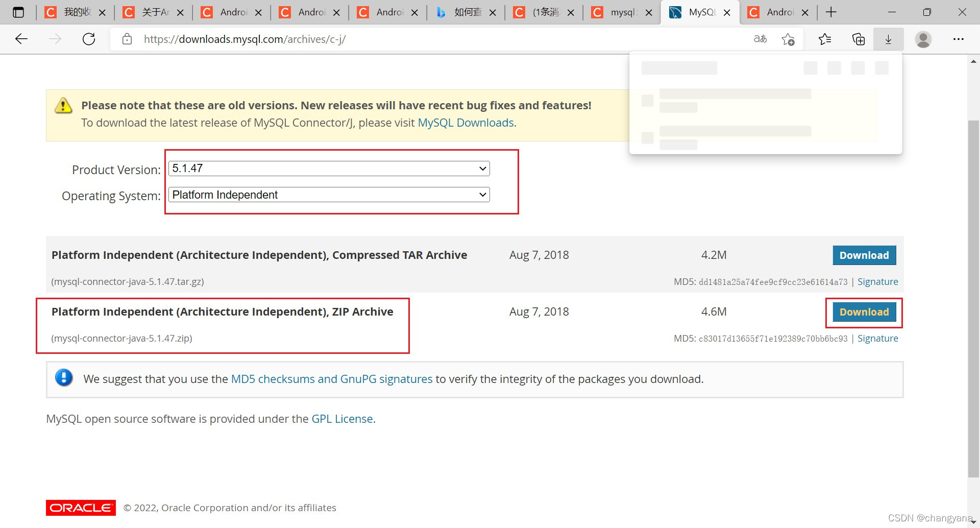
Task: Click the 4.2M file size
Action: (x=714, y=255)
